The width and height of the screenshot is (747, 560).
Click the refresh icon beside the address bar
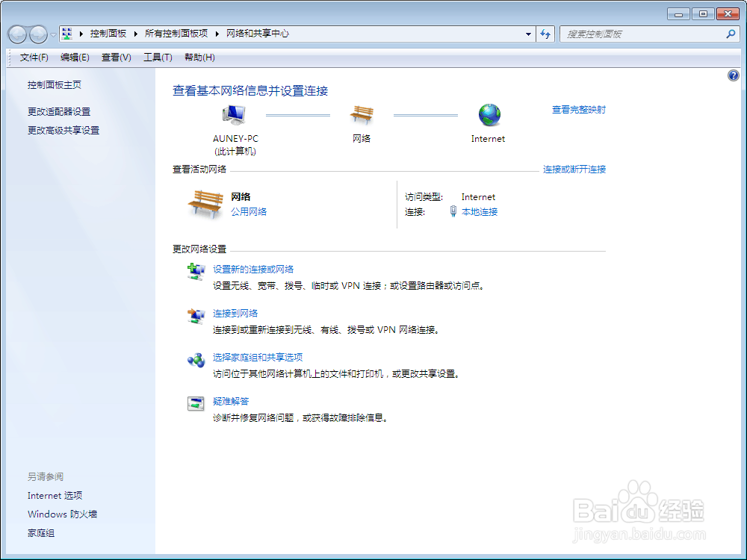[x=545, y=34]
